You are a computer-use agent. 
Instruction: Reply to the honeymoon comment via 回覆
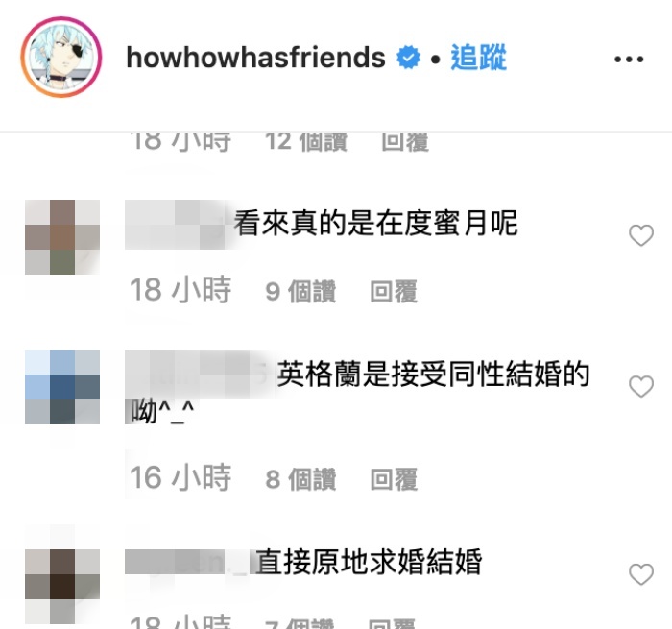pyautogui.click(x=394, y=292)
